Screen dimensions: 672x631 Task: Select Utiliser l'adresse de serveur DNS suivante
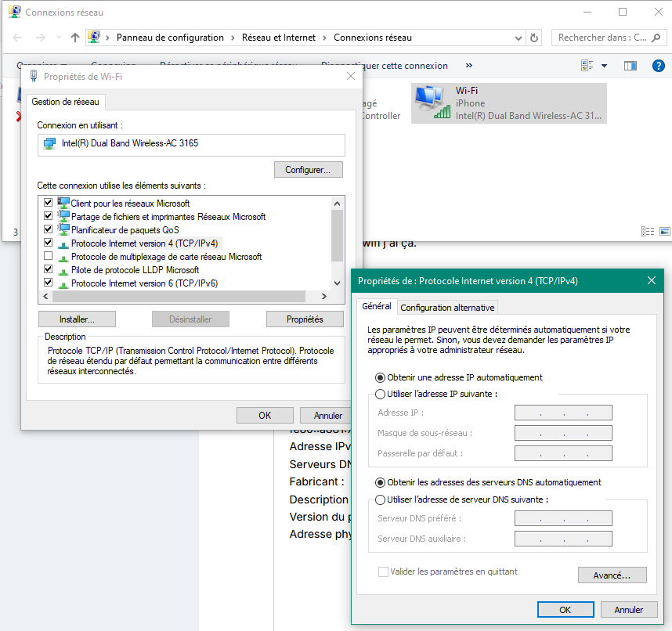[x=380, y=499]
